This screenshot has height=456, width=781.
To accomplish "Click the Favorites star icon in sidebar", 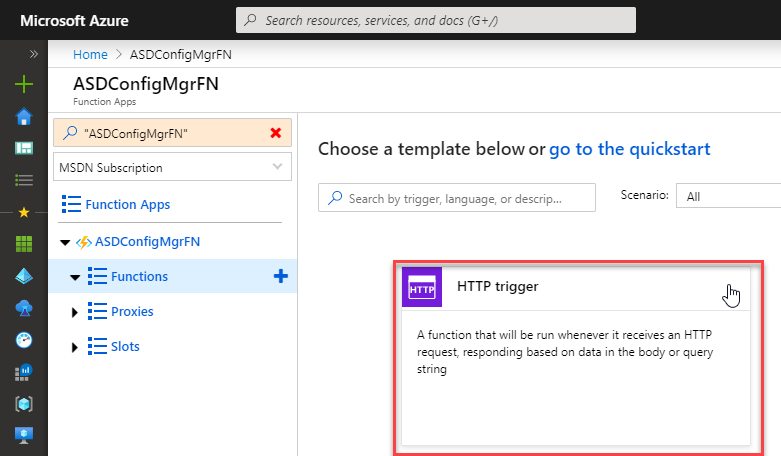I will tap(24, 213).
